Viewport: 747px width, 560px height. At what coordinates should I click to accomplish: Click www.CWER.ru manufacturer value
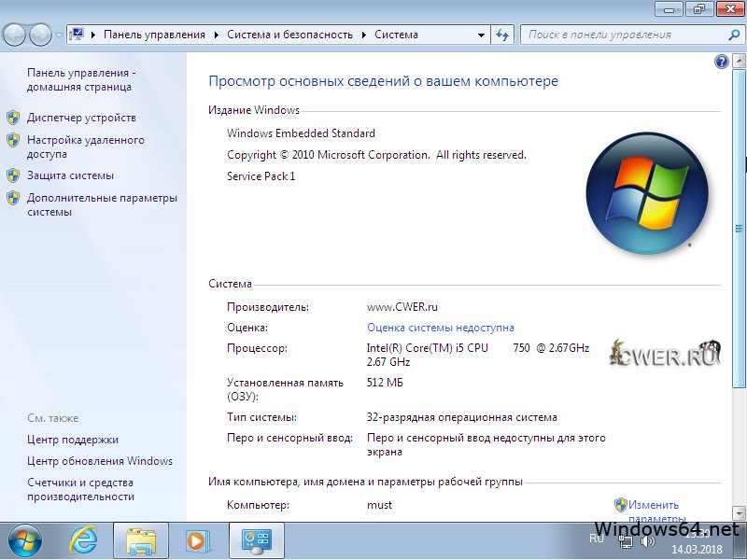pyautogui.click(x=402, y=307)
